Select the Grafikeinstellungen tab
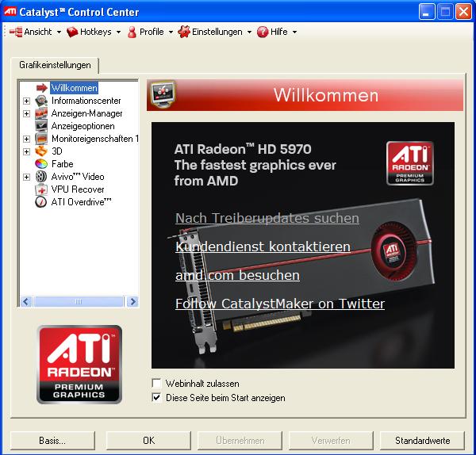Image resolution: width=476 pixels, height=455 pixels. 55,65
